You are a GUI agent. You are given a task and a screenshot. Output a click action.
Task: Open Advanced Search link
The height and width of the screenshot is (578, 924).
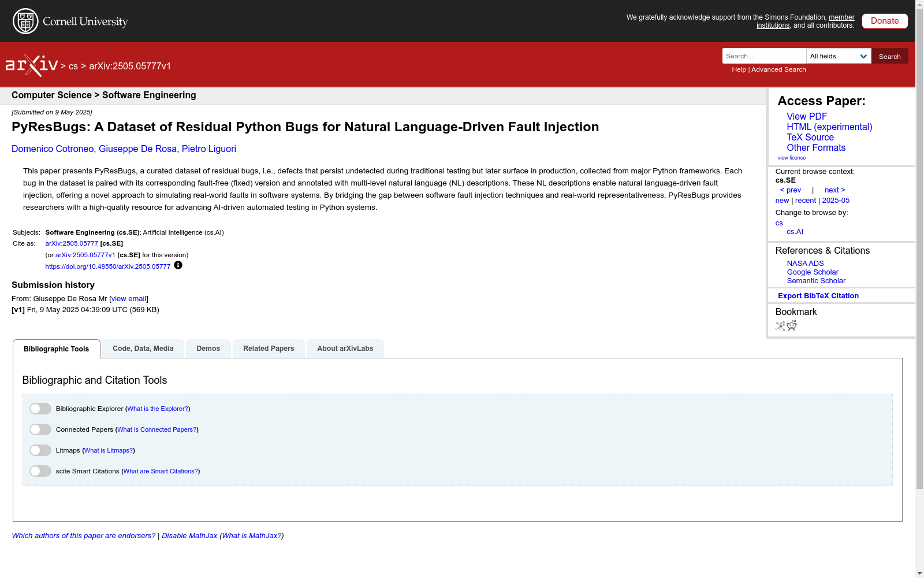(778, 69)
